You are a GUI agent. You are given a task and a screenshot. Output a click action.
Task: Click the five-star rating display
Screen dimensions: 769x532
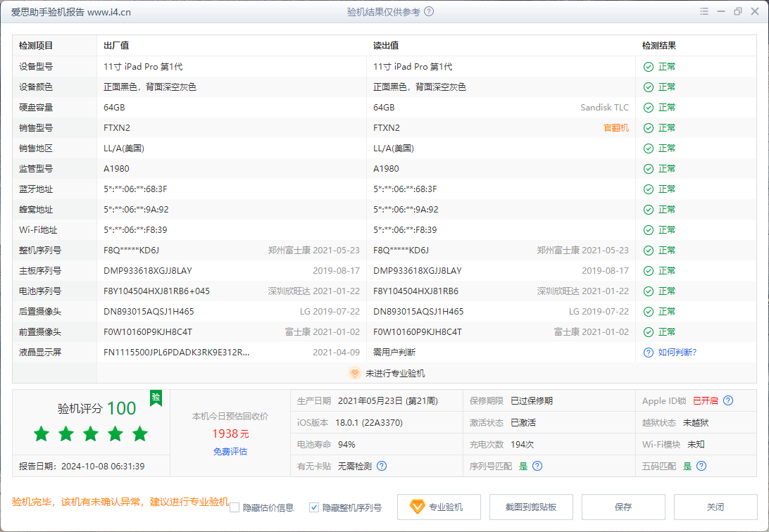click(x=91, y=434)
